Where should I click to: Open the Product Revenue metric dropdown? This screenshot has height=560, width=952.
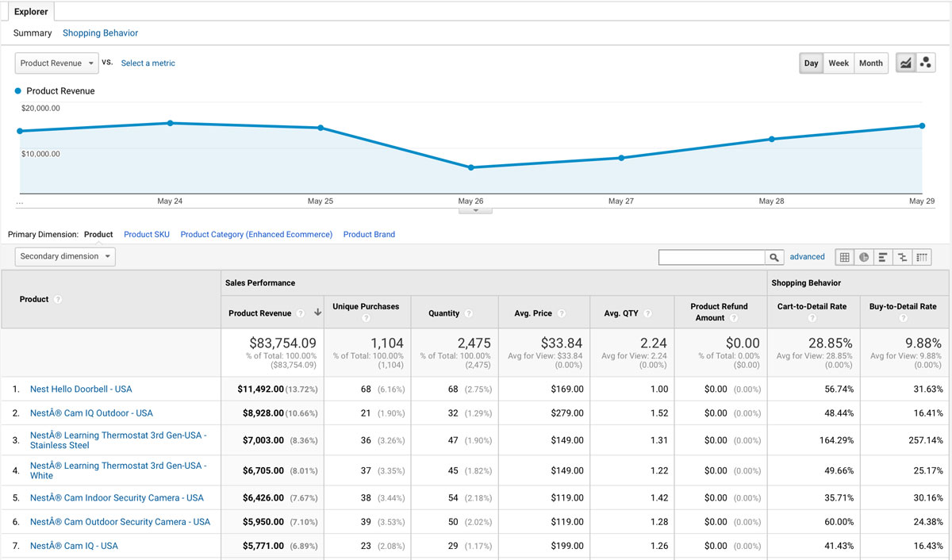[x=56, y=63]
